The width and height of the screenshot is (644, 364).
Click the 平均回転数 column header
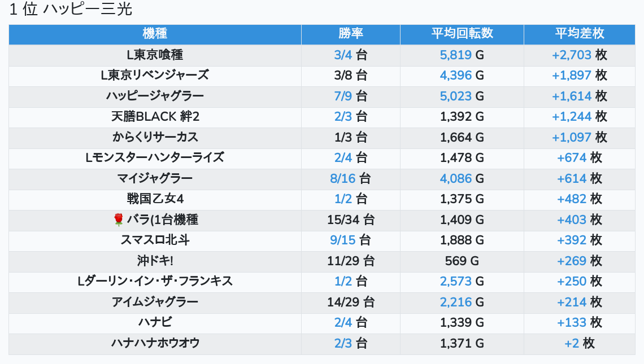[462, 33]
